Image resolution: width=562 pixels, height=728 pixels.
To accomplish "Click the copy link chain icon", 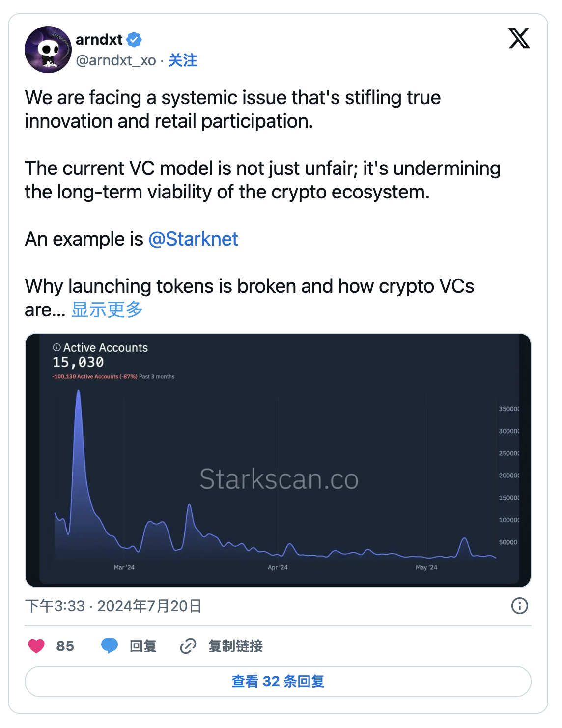I will click(188, 646).
